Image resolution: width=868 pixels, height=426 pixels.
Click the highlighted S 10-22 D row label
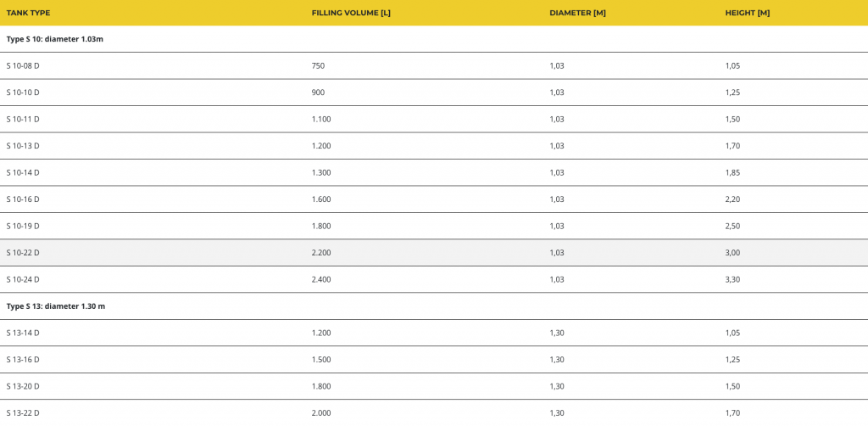pyautogui.click(x=23, y=253)
